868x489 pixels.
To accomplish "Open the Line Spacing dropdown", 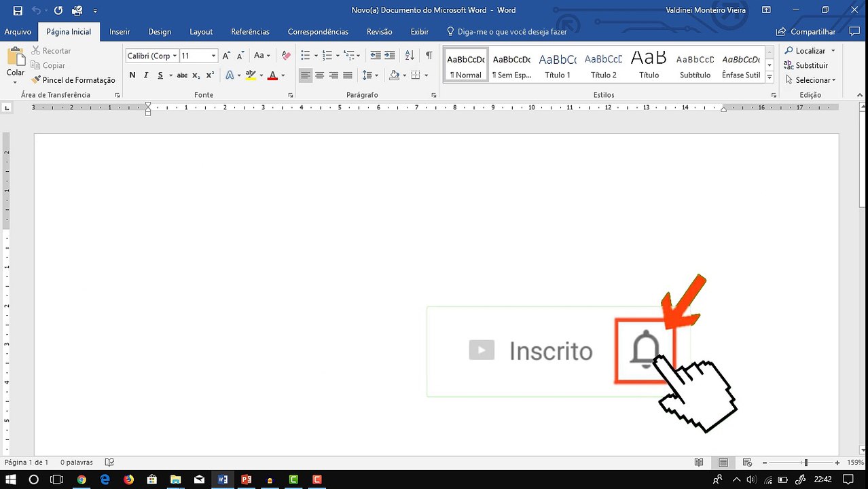I will (x=370, y=75).
